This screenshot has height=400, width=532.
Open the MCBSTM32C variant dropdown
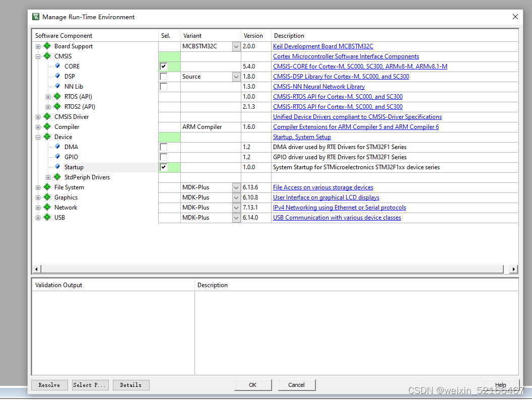236,46
